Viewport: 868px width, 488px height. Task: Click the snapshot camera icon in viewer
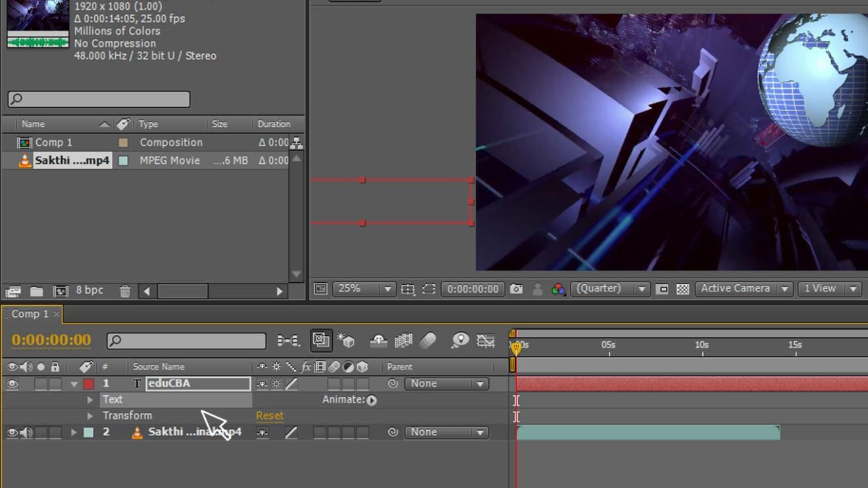516,289
